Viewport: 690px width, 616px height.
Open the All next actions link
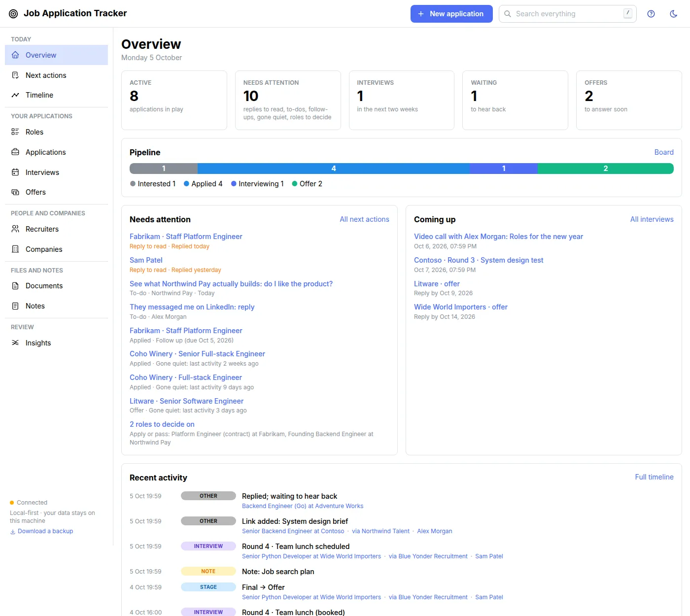coord(364,219)
